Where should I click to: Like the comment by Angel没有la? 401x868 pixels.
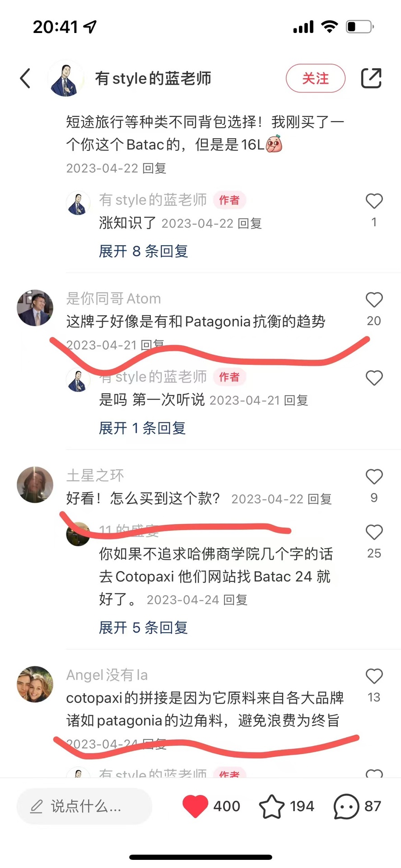pos(374,677)
